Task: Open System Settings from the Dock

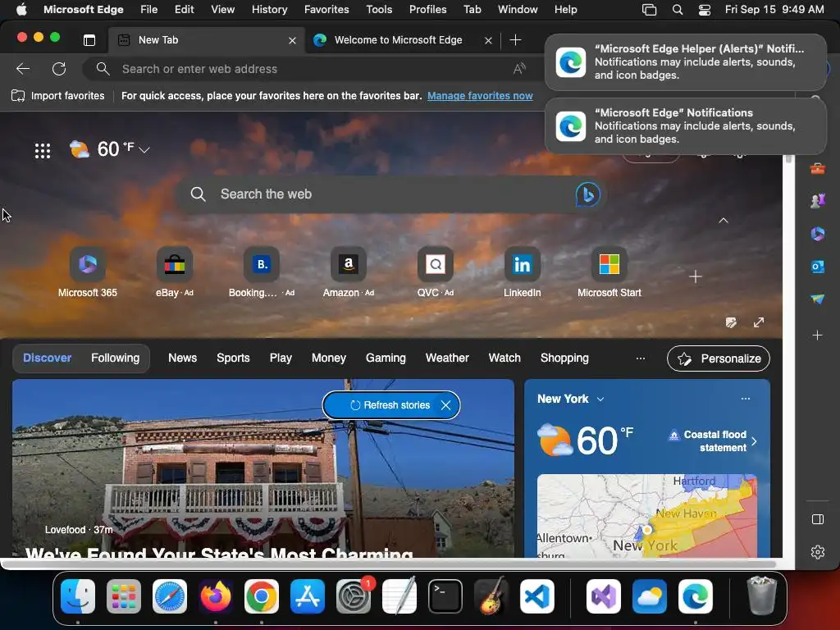Action: coord(354,596)
